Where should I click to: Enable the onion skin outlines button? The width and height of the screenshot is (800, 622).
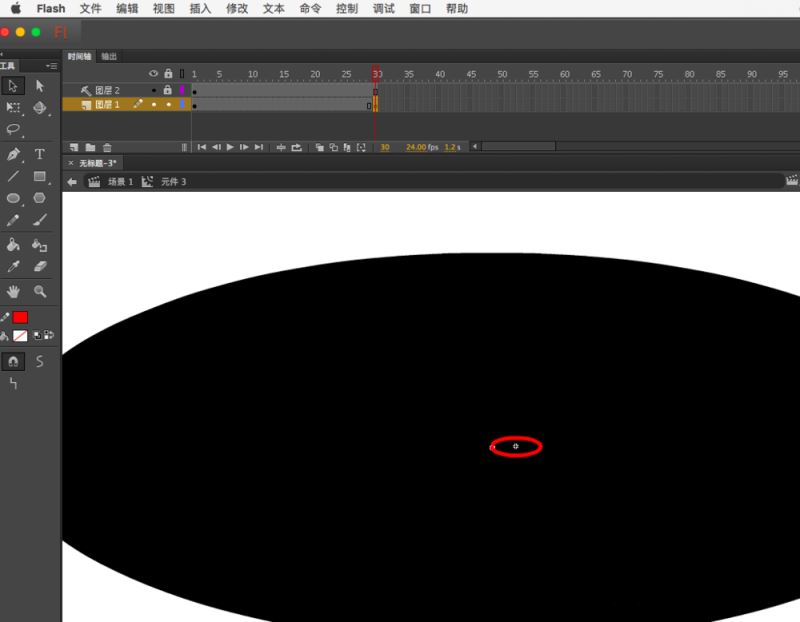333,147
